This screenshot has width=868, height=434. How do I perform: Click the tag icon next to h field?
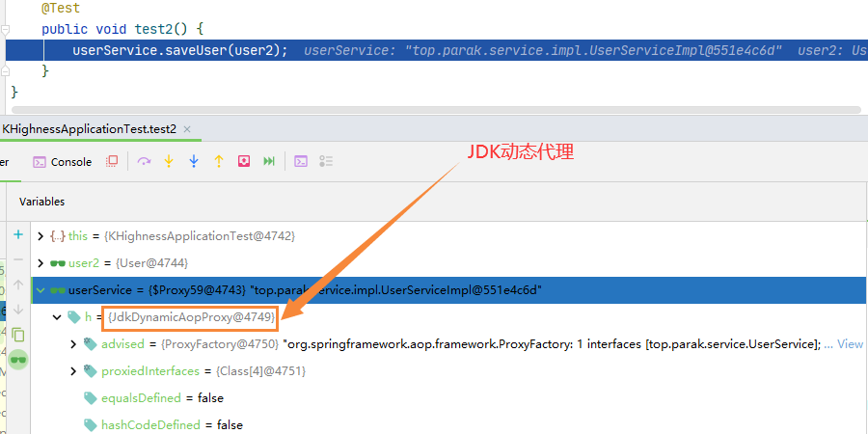pyautogui.click(x=73, y=316)
